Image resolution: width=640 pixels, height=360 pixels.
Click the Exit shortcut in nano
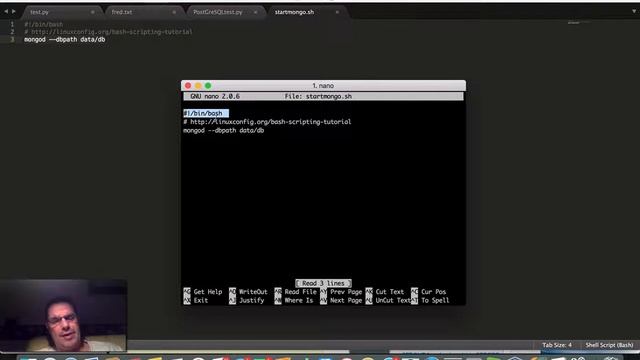click(x=196, y=300)
